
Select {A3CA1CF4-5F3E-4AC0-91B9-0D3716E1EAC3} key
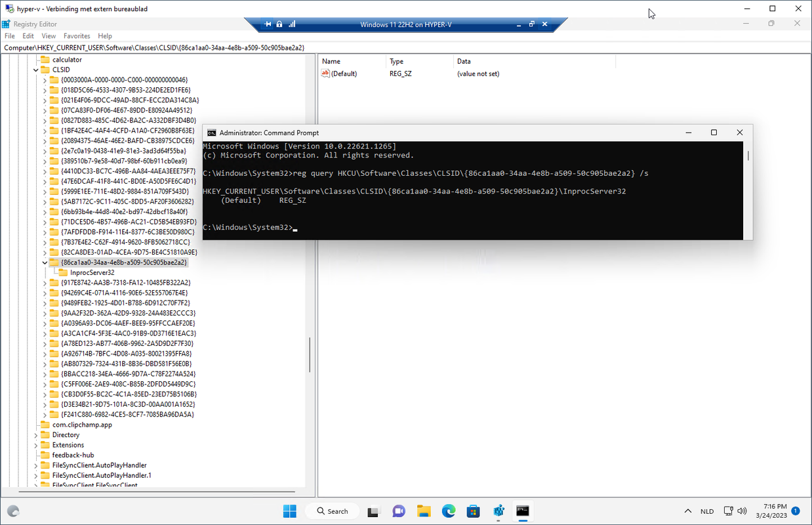[x=129, y=333]
